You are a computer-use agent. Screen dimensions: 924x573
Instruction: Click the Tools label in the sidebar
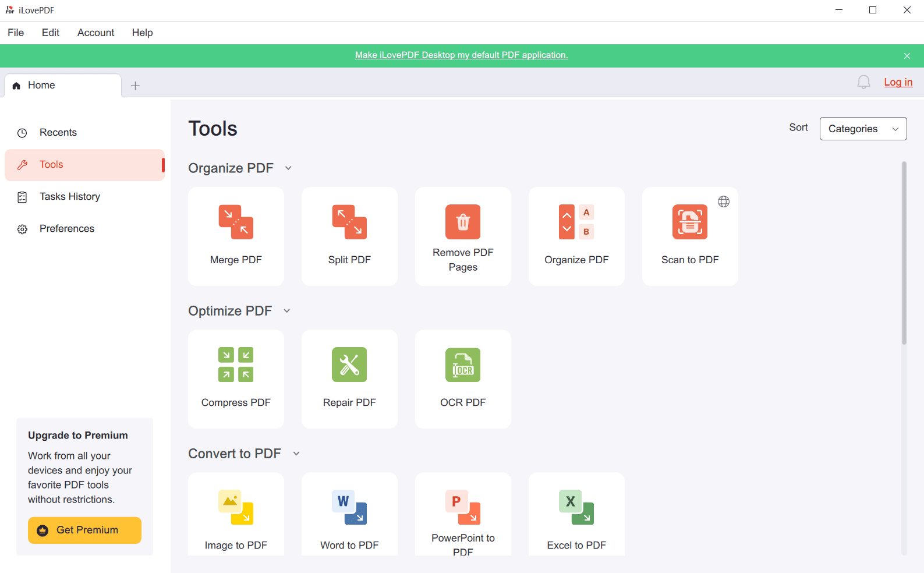51,165
